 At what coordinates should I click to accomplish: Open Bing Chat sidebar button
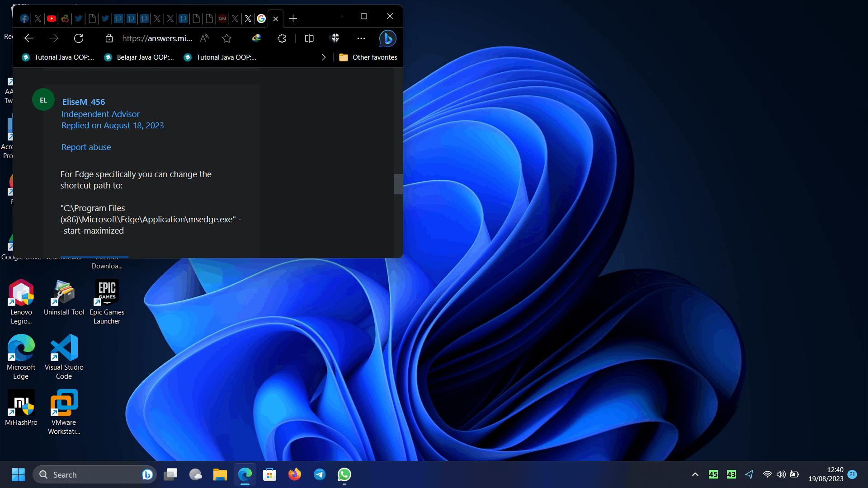pyautogui.click(x=387, y=38)
